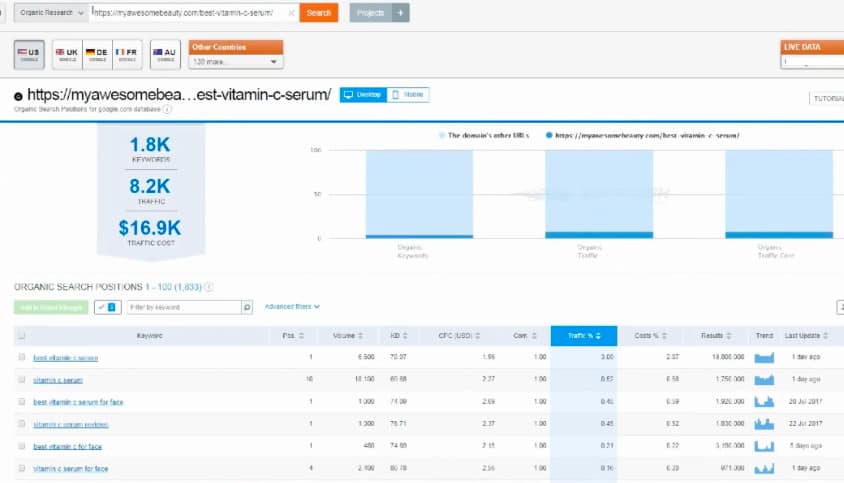Sort by the Results column arrows
The width and height of the screenshot is (844, 483).
tap(729, 335)
